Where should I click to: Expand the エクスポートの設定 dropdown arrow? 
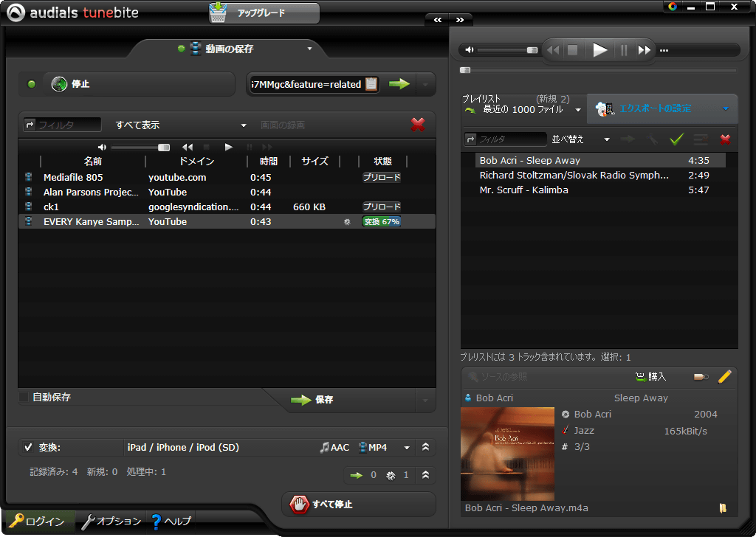pos(726,109)
